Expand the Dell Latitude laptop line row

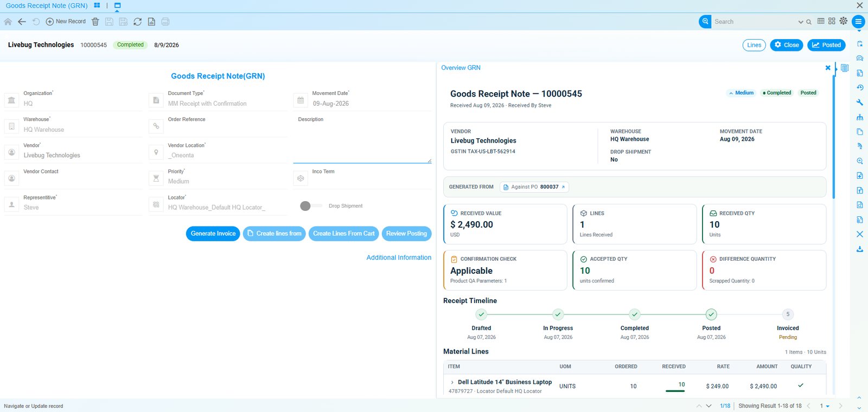point(452,382)
